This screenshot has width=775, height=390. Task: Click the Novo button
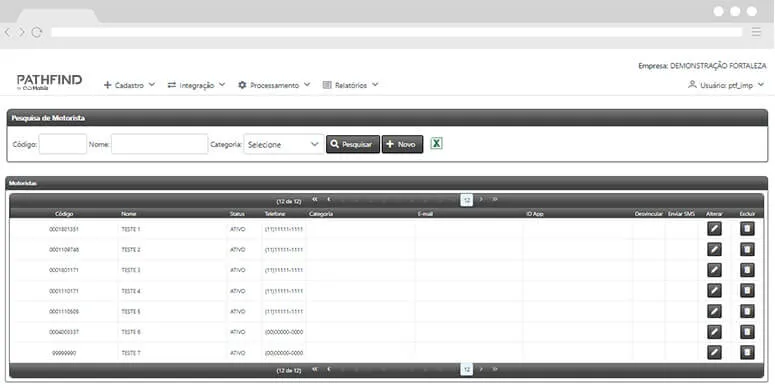click(402, 144)
